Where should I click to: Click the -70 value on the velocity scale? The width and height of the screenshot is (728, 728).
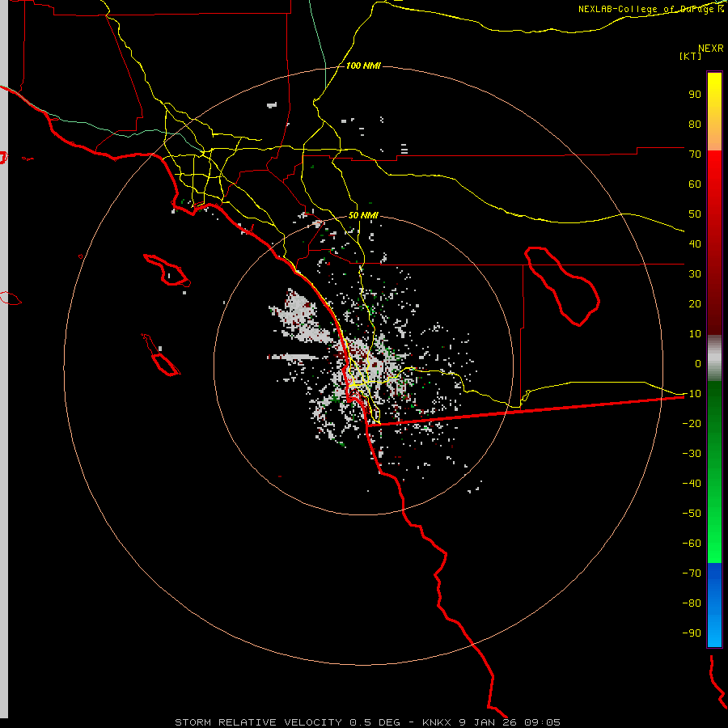click(x=692, y=574)
